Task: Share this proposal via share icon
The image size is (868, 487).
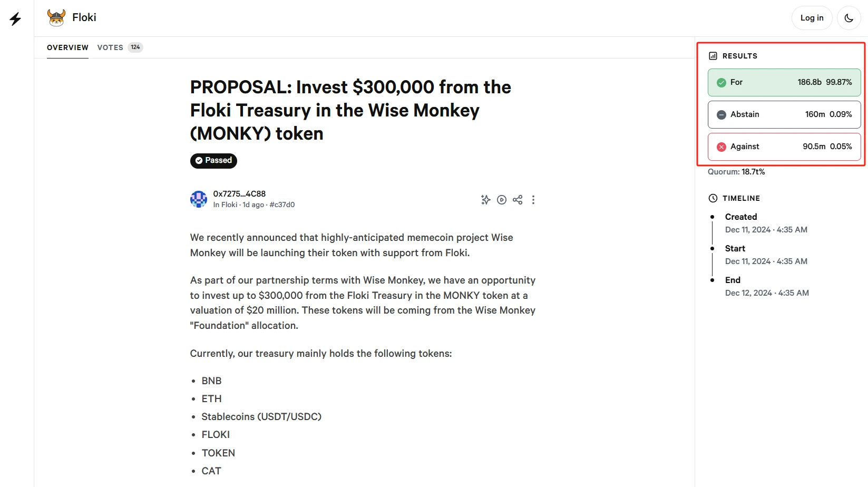Action: click(518, 200)
